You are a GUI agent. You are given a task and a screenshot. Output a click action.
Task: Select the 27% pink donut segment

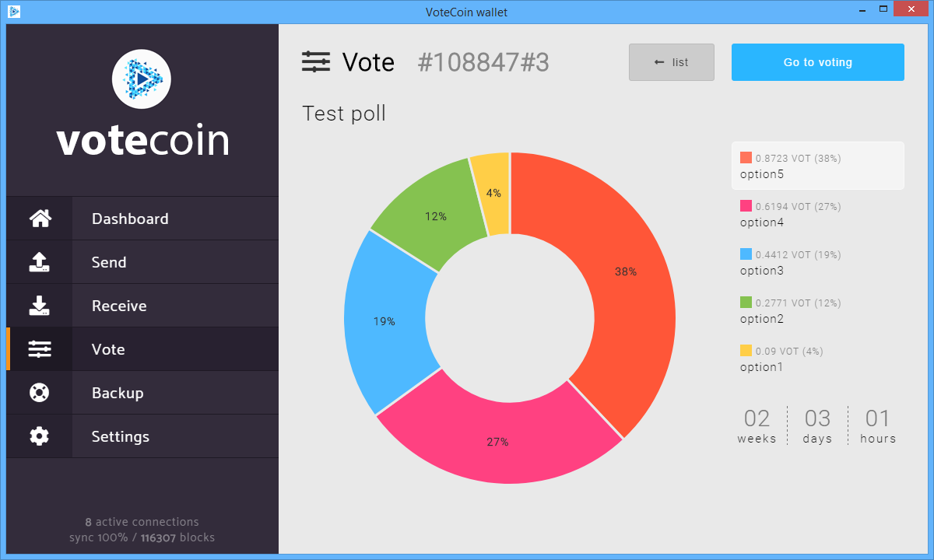pyautogui.click(x=498, y=442)
